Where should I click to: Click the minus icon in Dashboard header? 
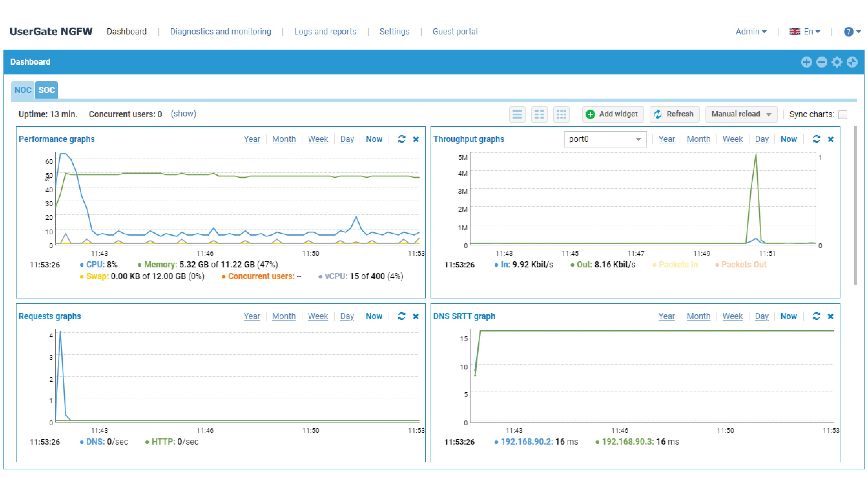tap(821, 62)
